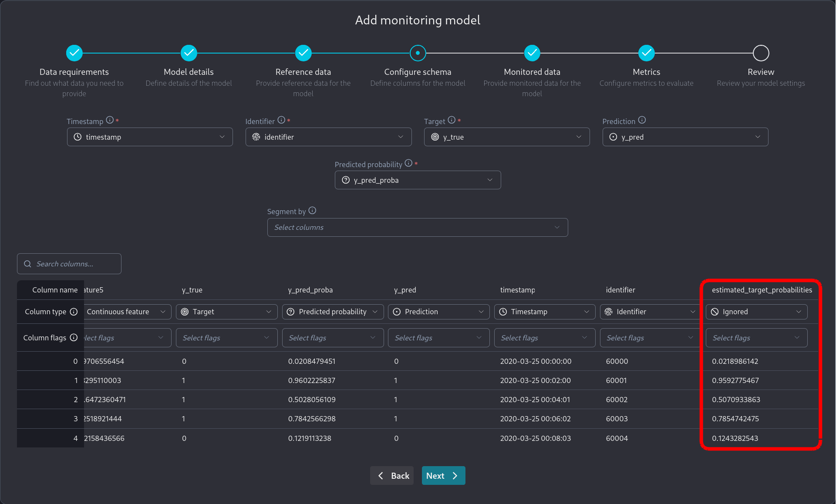Change Ignored column type for estimated_target_probabilities
The image size is (836, 504).
pos(756,312)
